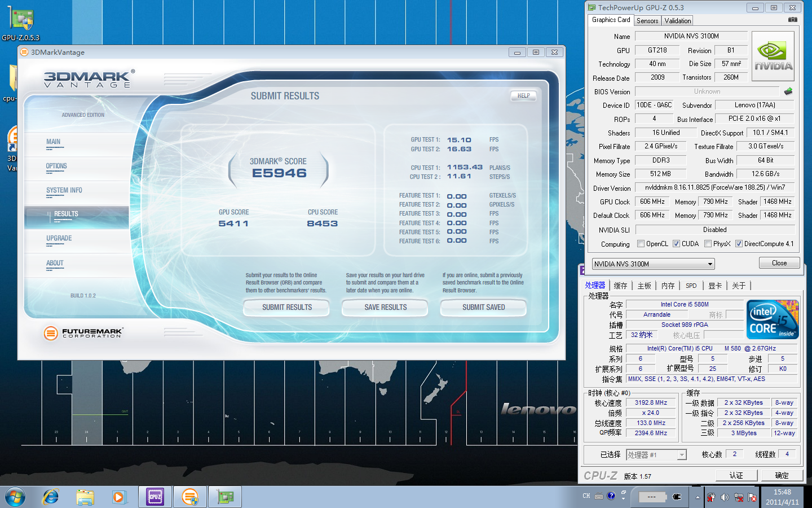Click the language bar keyboard icon
Screen dimensions: 812x508
tap(599, 496)
